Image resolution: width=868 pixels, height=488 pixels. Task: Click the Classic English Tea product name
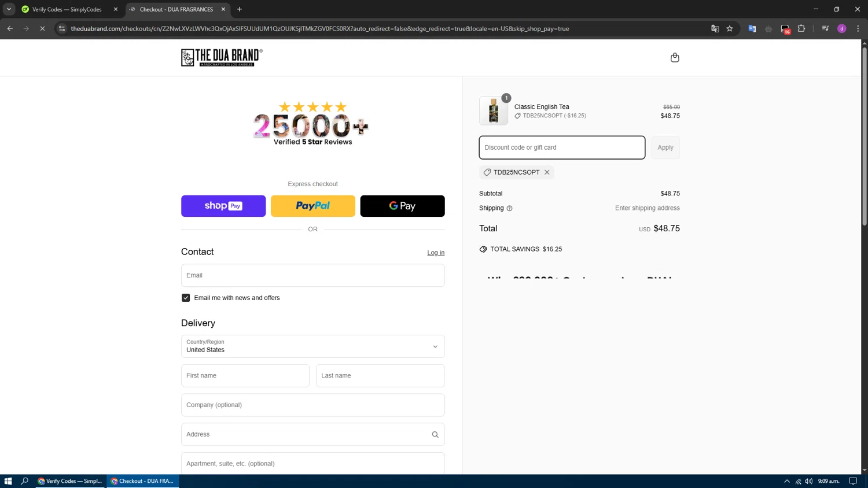[542, 107]
